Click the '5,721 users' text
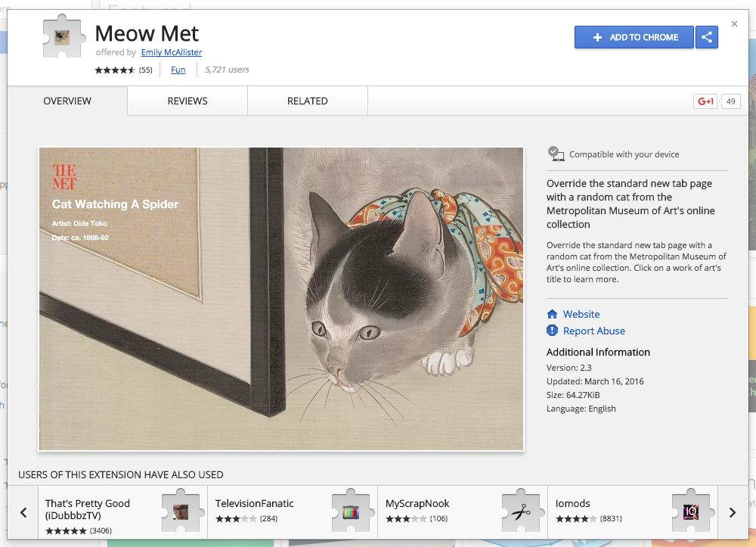Viewport: 756px width, 547px height. 227,70
